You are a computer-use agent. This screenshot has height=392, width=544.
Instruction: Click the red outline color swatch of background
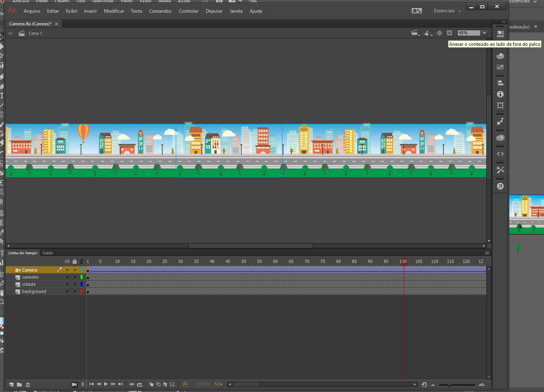pyautogui.click(x=82, y=291)
